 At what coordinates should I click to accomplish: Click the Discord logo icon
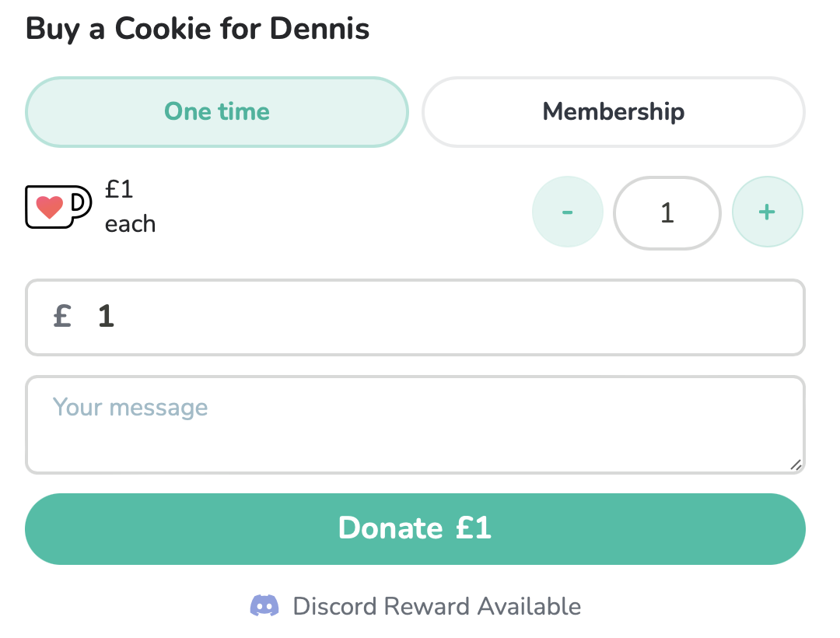pos(264,605)
